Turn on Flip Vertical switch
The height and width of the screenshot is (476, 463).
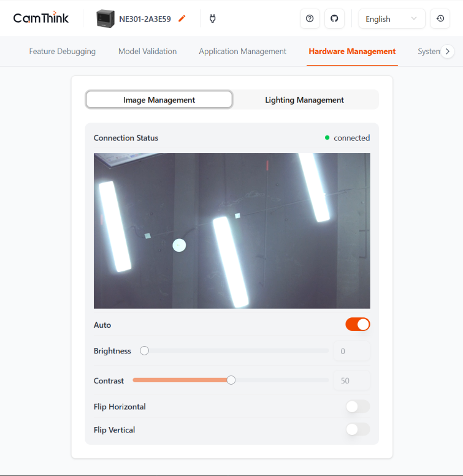coord(358,429)
